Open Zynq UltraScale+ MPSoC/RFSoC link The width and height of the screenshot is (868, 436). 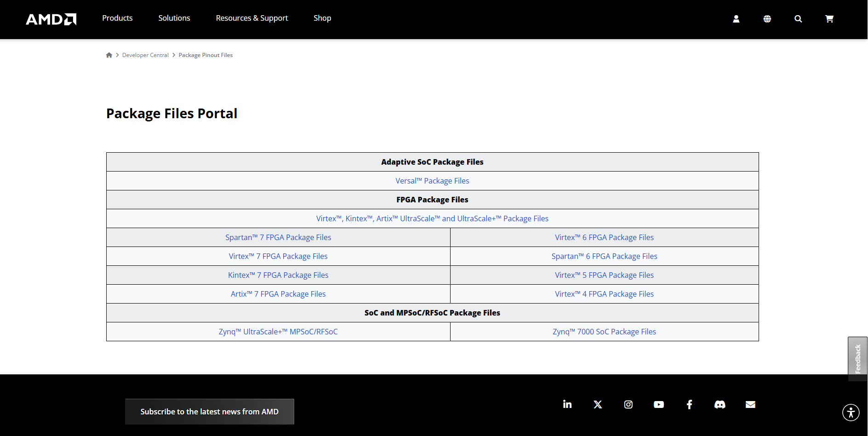pos(278,332)
